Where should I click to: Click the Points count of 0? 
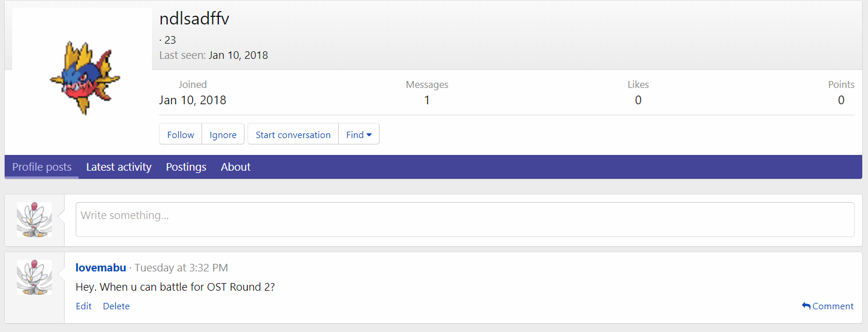841,100
